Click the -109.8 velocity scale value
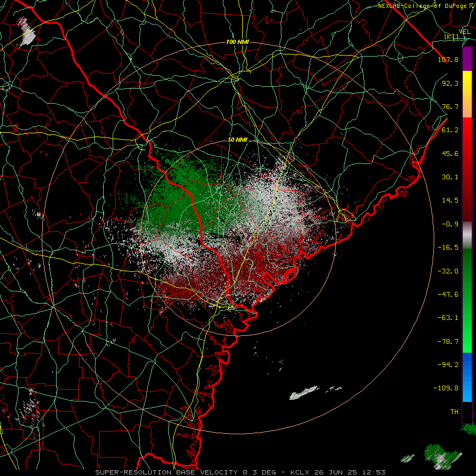 (446, 388)
